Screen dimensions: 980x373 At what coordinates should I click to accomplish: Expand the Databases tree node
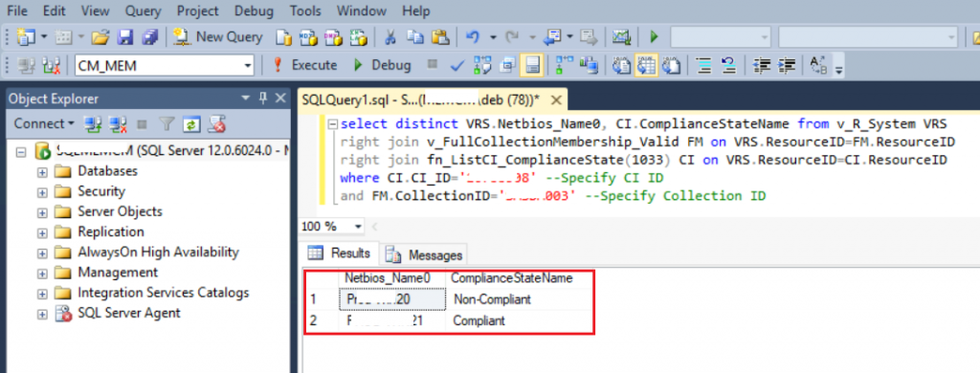tap(42, 171)
